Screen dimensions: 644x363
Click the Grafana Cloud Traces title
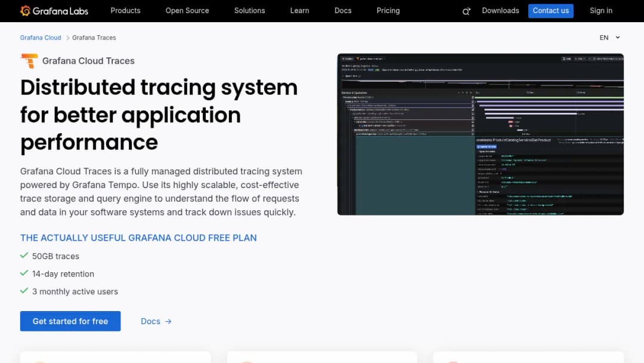pyautogui.click(x=88, y=61)
